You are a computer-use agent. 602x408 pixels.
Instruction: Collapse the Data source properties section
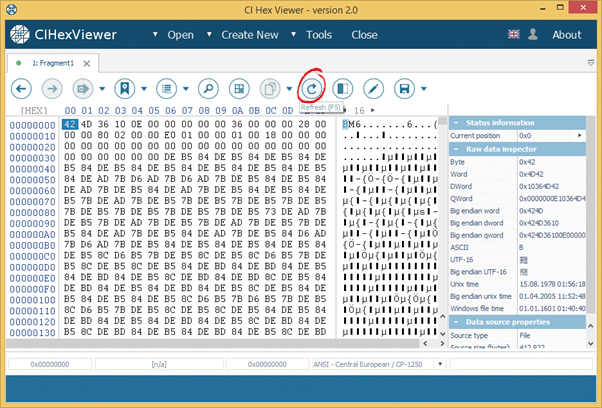click(456, 322)
